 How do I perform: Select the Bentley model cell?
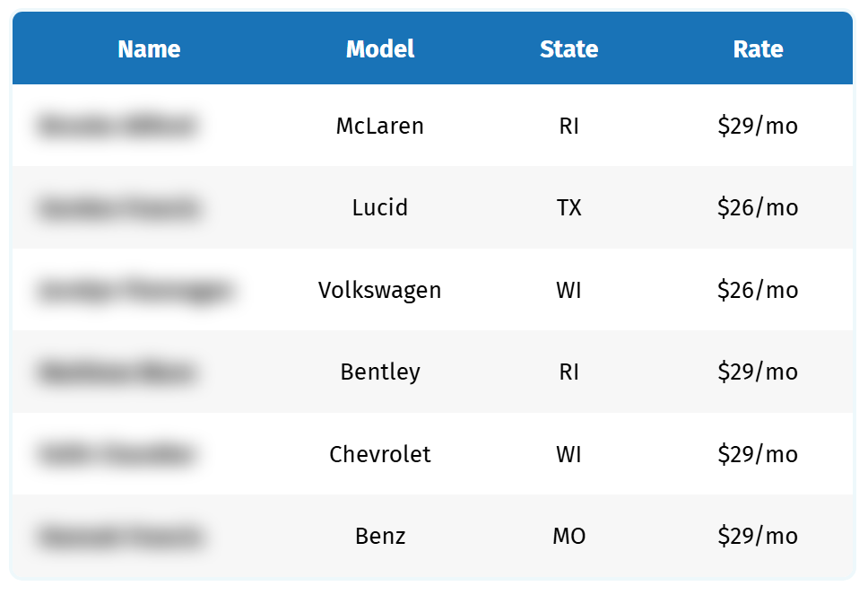point(380,372)
